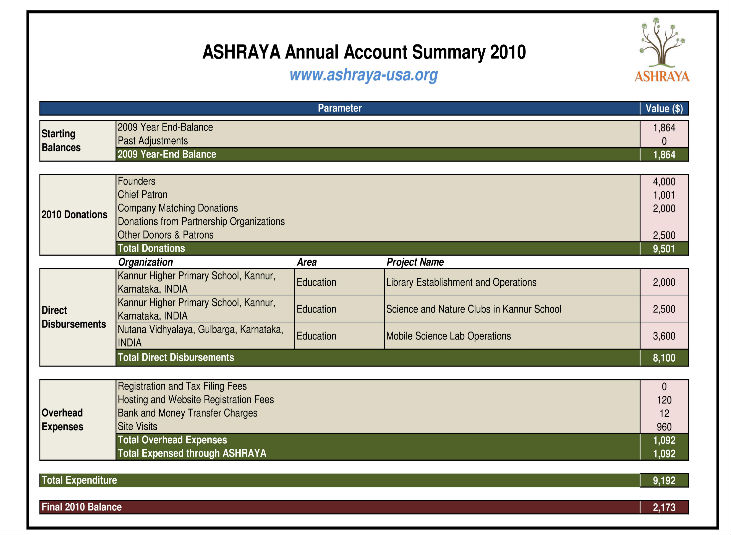
Task: Click the 'Site Visits' row label
Action: point(137,426)
